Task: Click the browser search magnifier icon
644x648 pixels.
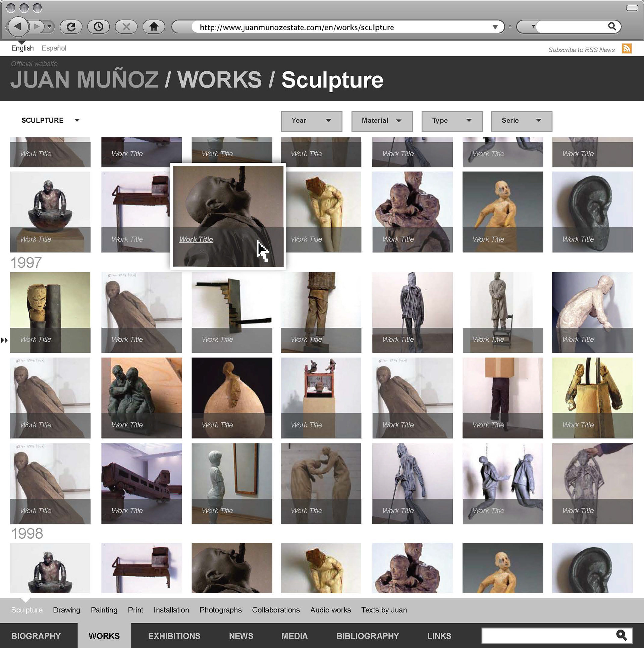Action: 612,26
